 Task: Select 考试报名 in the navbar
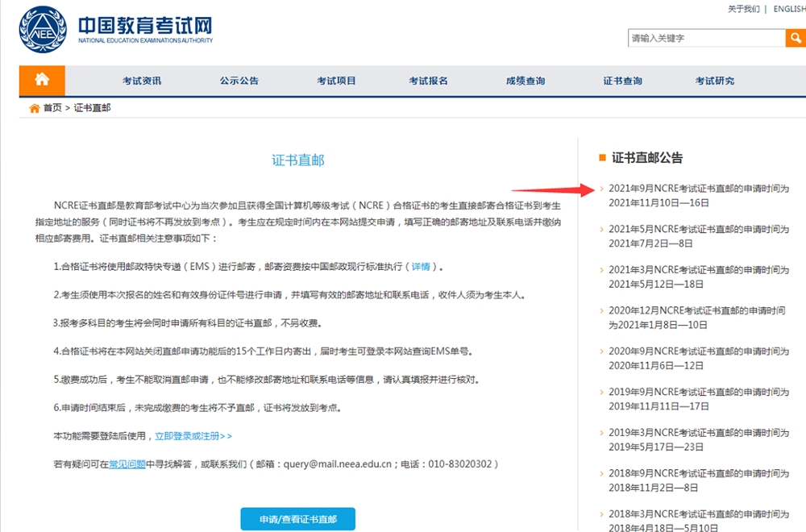pos(428,81)
